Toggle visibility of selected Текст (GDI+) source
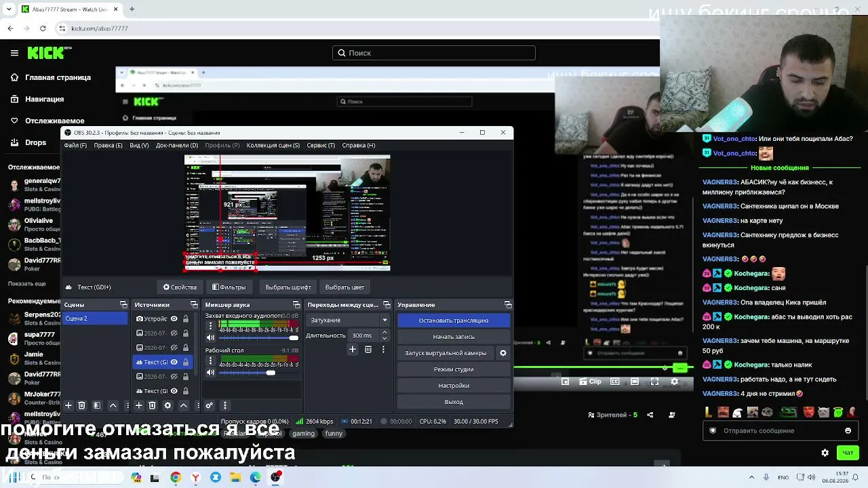Image resolution: width=868 pixels, height=488 pixels. tap(174, 362)
